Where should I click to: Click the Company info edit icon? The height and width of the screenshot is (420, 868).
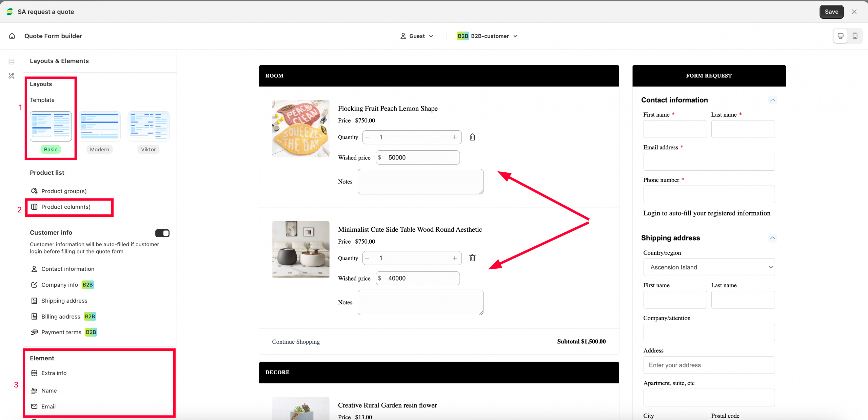pyautogui.click(x=34, y=285)
